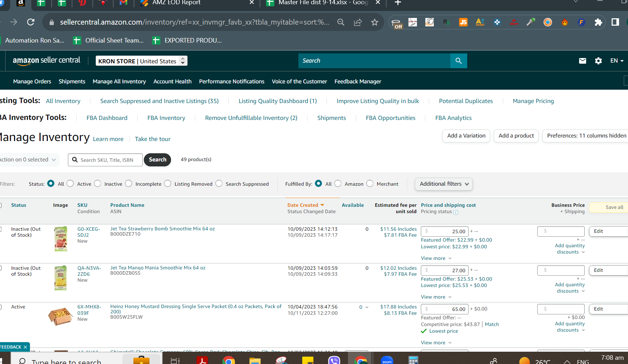Click the price field showing 25.00

pyautogui.click(x=445, y=231)
